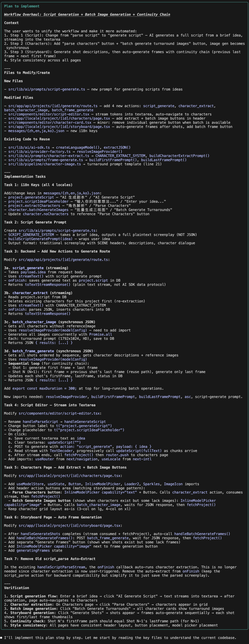
Task: Select the "Task 1: i18n Keys" heading
Action: (38, 185)
